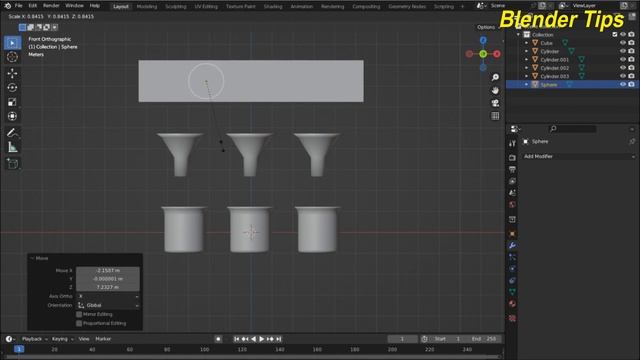Screen dimensions: 640x360
Task: Open the Object Data properties tab
Action: click(512, 292)
